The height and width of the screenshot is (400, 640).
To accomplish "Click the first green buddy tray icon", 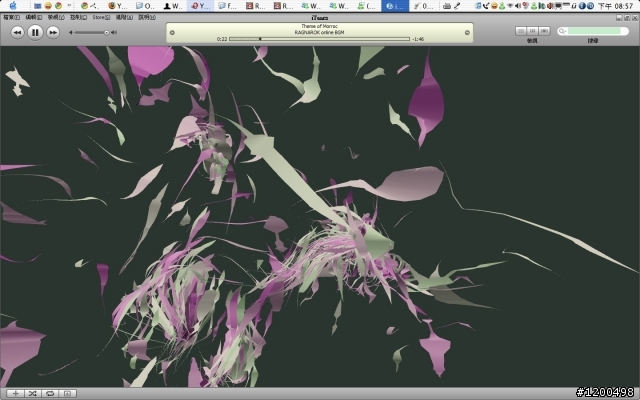I will click(502, 6).
